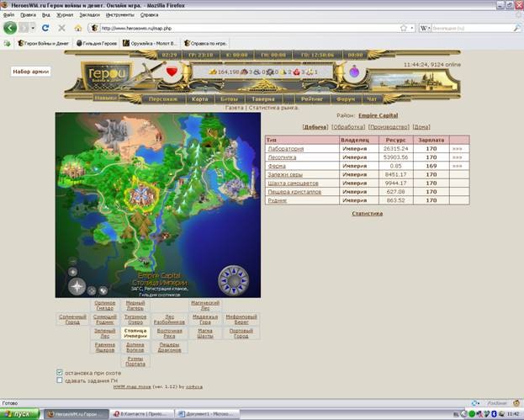The image size is (524, 420).
Task: Bookmark this page with the star icon
Action: pos(404,28)
